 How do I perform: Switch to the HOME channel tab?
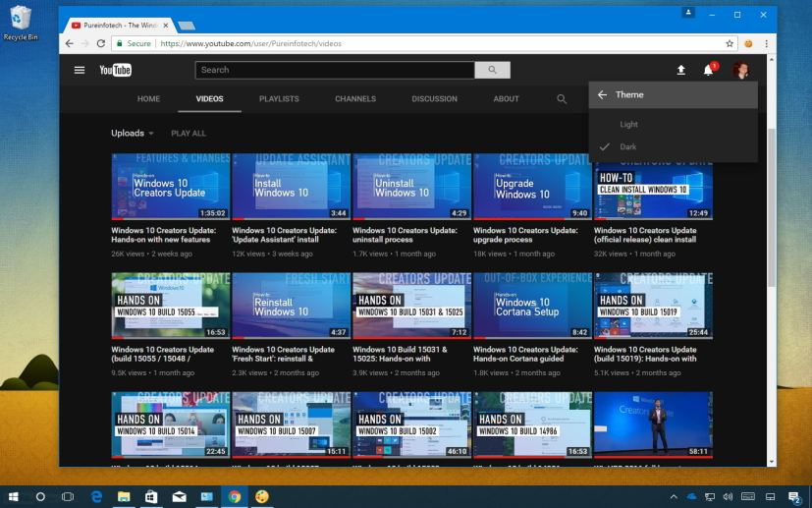[x=148, y=98]
